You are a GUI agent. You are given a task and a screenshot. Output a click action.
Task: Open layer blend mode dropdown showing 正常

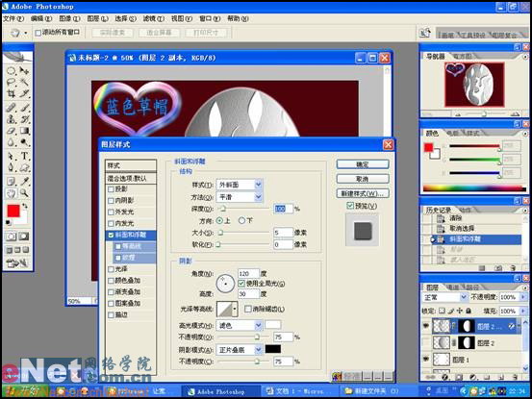click(x=444, y=297)
